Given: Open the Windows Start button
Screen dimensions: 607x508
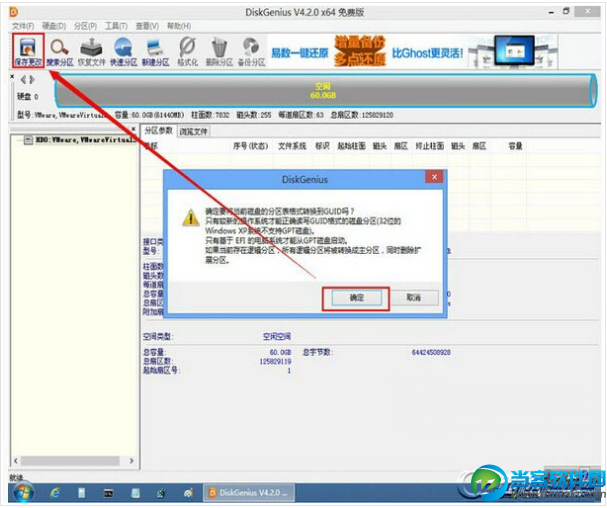Looking at the screenshot, I should tap(24, 493).
